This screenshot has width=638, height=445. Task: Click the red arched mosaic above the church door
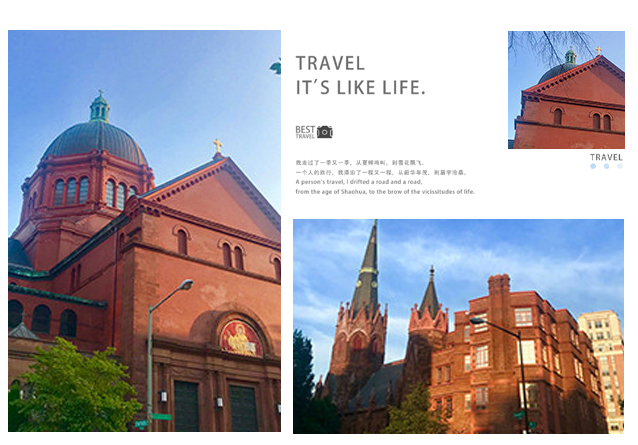click(x=240, y=338)
